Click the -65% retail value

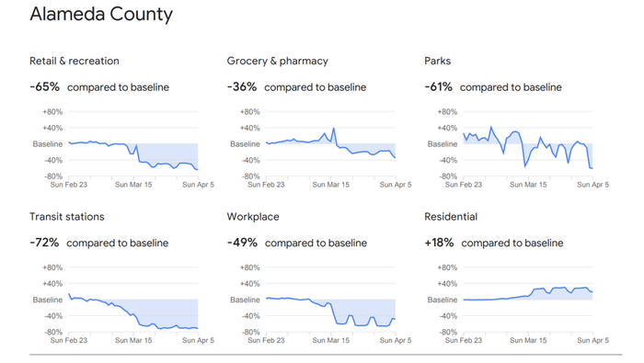click(44, 87)
